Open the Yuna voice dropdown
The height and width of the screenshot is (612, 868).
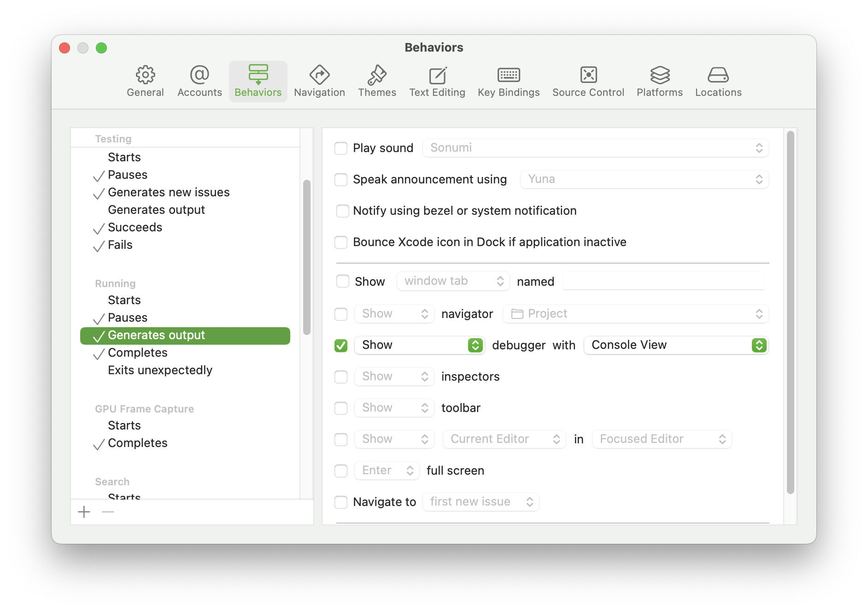pyautogui.click(x=644, y=179)
